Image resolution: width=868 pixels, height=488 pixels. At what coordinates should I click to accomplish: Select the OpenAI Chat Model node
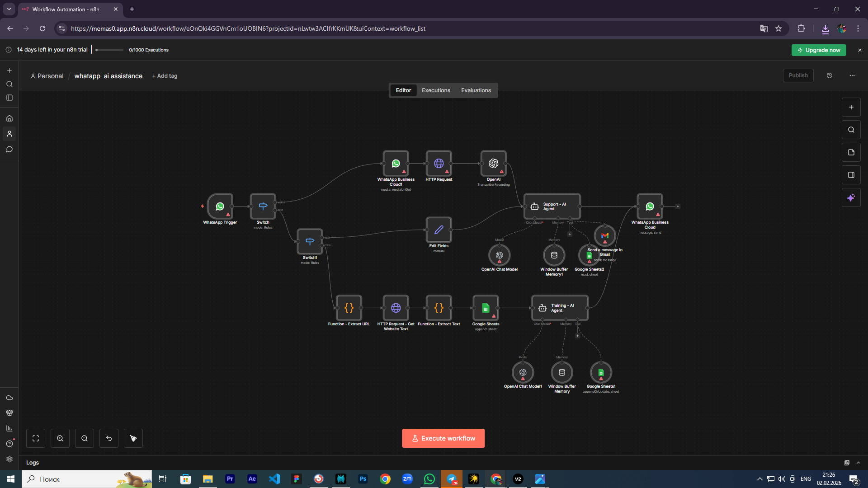click(x=500, y=255)
